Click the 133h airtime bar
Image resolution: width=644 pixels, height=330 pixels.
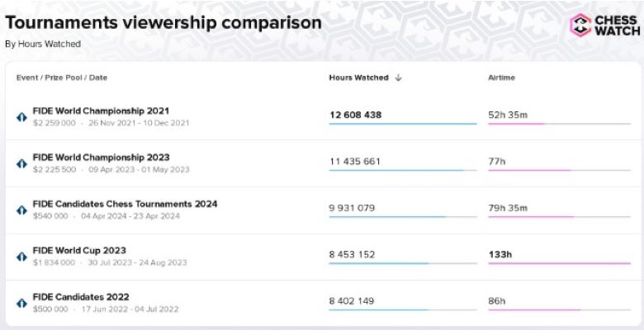(559, 263)
